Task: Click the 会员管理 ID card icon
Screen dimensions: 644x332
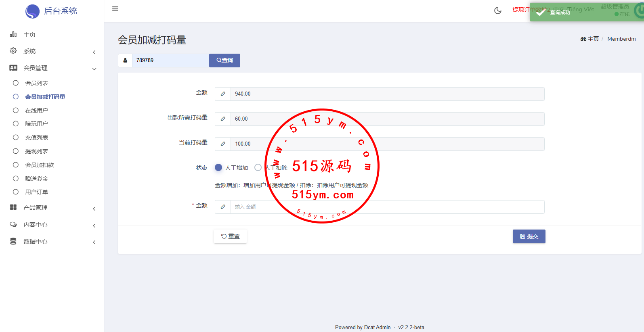Action: tap(13, 68)
